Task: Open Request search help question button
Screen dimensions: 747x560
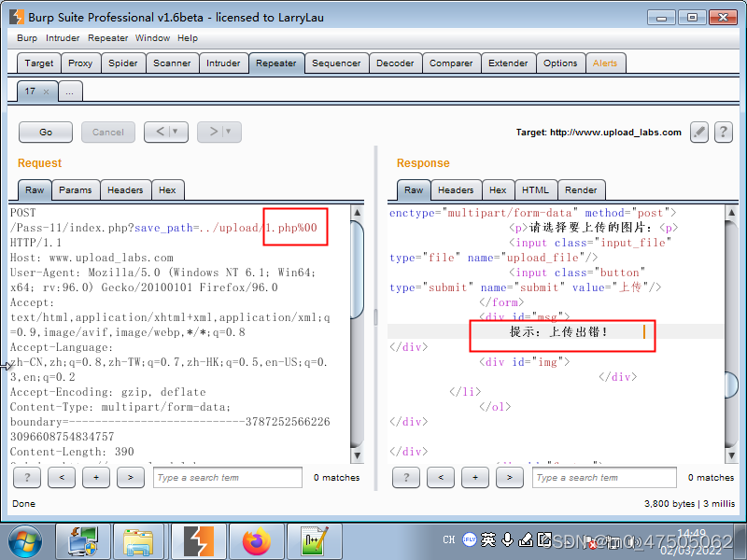Action: tap(27, 477)
